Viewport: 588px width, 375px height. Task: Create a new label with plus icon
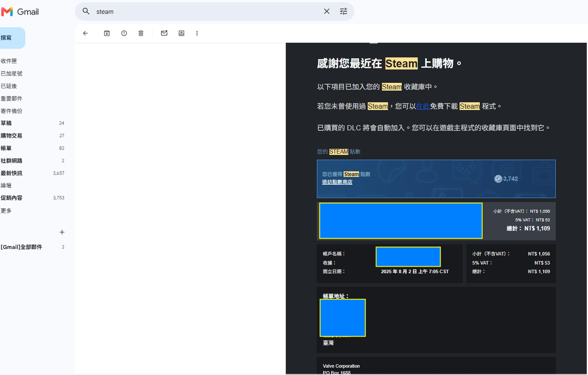point(62,232)
